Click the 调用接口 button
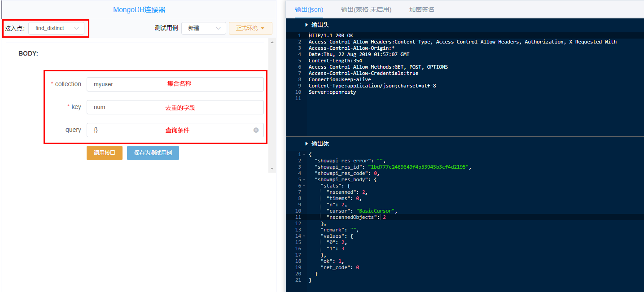The image size is (644, 292). pos(105,153)
